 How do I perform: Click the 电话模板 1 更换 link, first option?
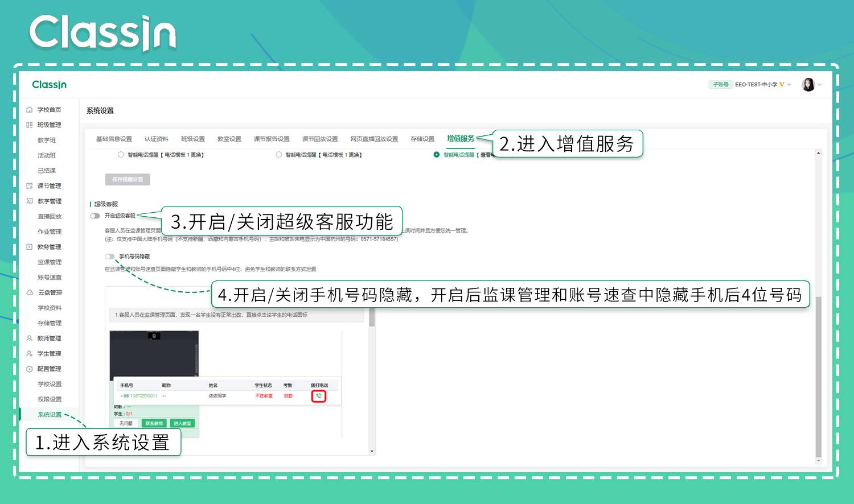(x=184, y=155)
